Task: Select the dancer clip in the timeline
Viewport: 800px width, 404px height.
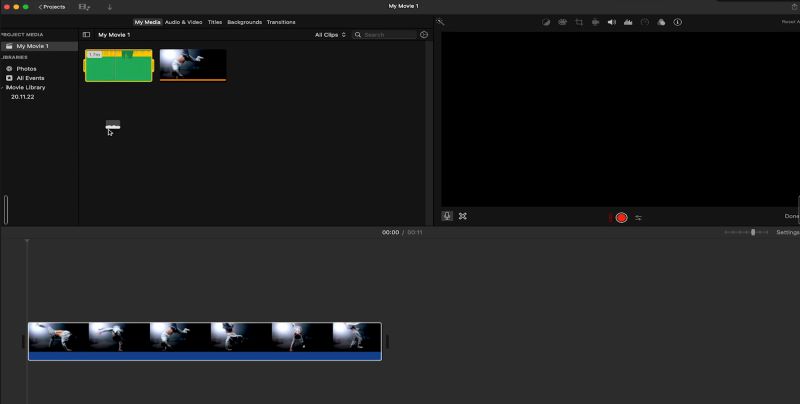Action: point(205,341)
